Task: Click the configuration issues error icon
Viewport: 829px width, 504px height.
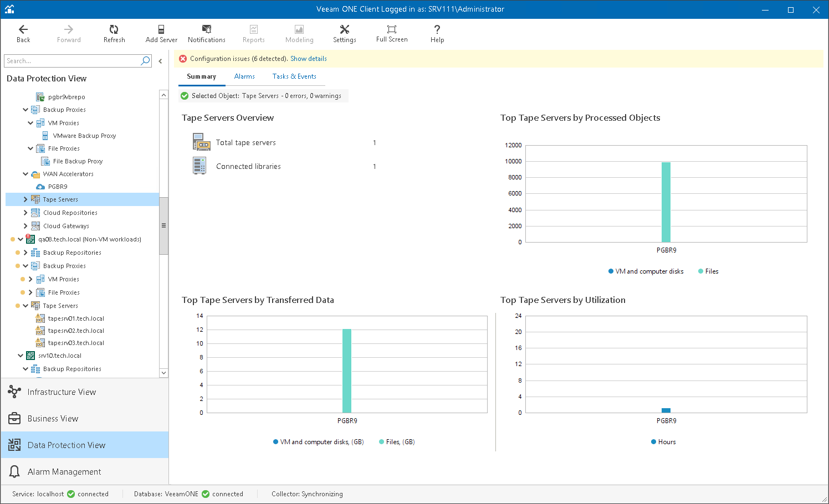Action: pos(183,59)
